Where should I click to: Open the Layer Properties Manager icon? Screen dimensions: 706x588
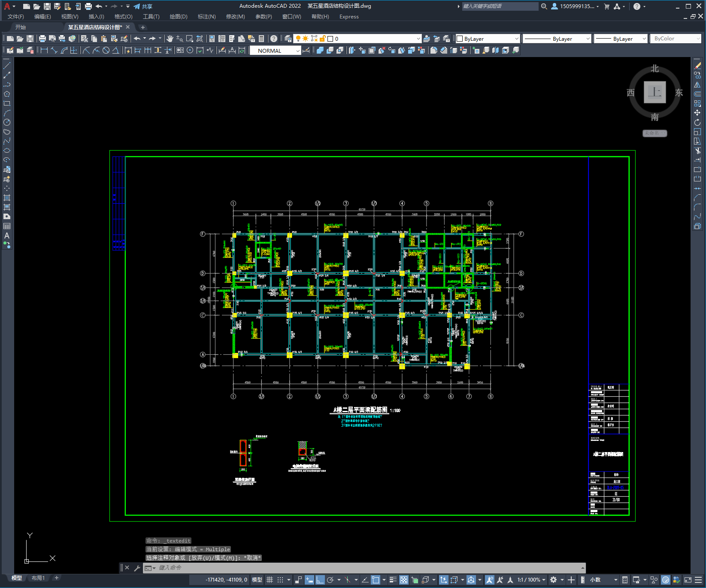click(x=288, y=39)
